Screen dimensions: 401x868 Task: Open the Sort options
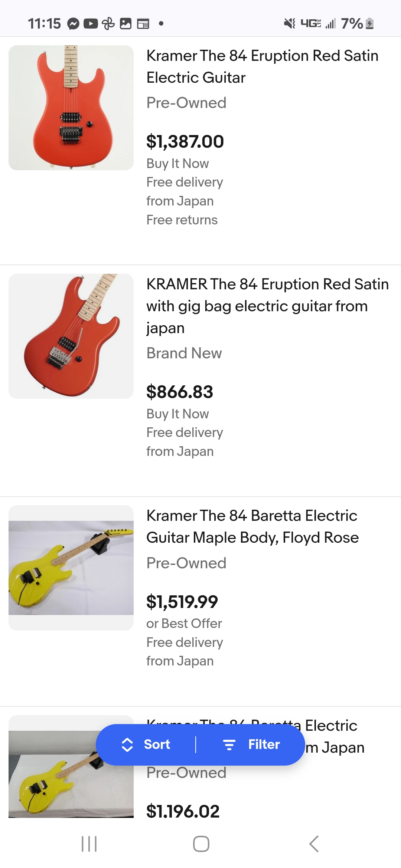click(146, 744)
